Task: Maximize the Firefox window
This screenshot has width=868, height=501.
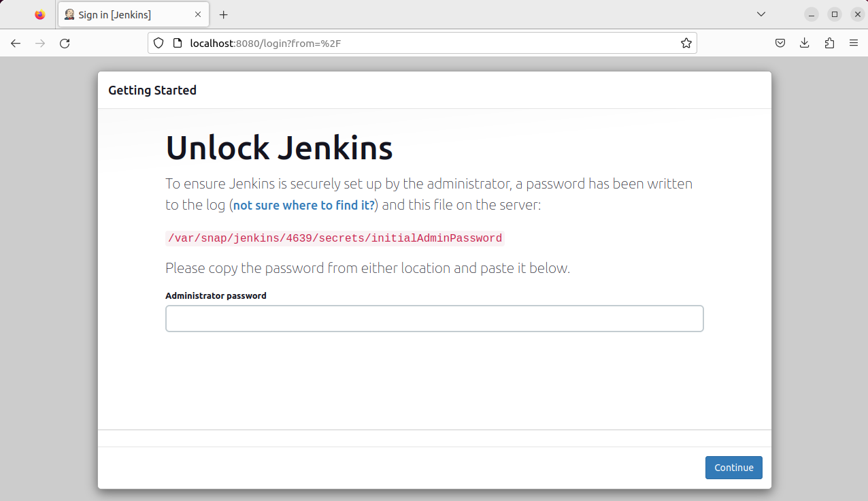Action: point(835,14)
